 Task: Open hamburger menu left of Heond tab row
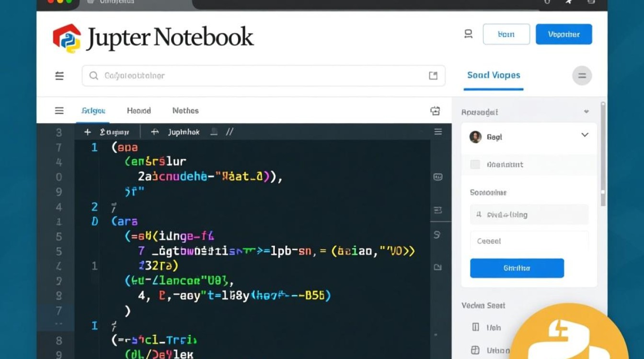(59, 111)
